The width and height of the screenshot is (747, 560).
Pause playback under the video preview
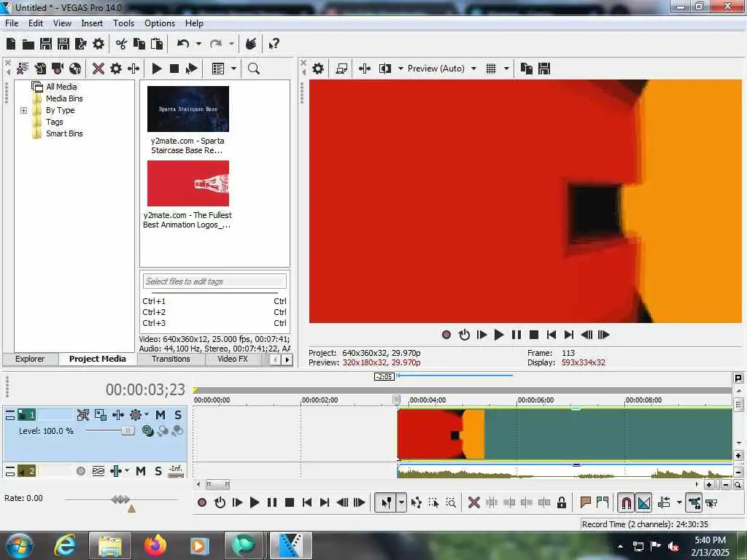(x=516, y=335)
